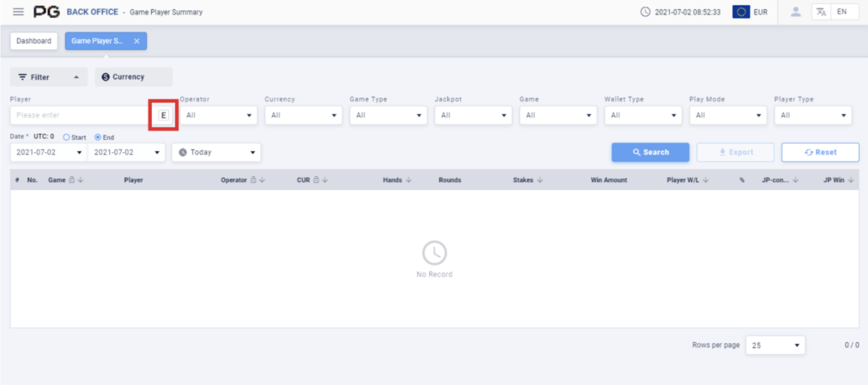Screen dimensions: 868x385
Task: Click the language translate icon
Action: 821,12
